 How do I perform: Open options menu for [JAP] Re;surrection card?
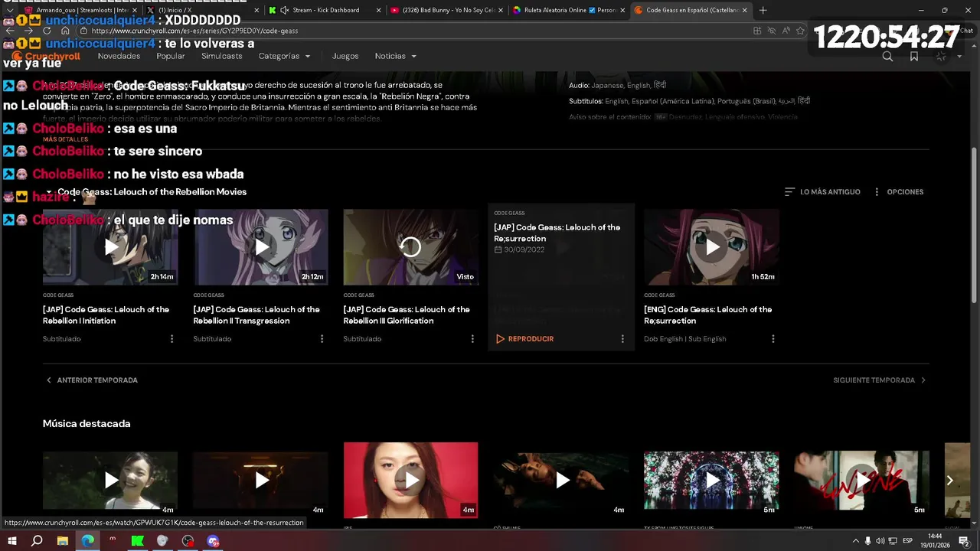point(622,339)
